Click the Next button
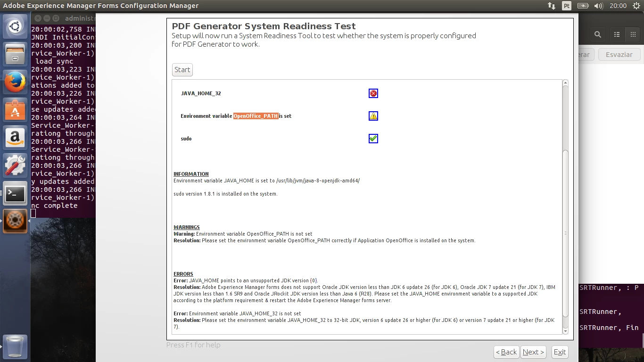 533,352
